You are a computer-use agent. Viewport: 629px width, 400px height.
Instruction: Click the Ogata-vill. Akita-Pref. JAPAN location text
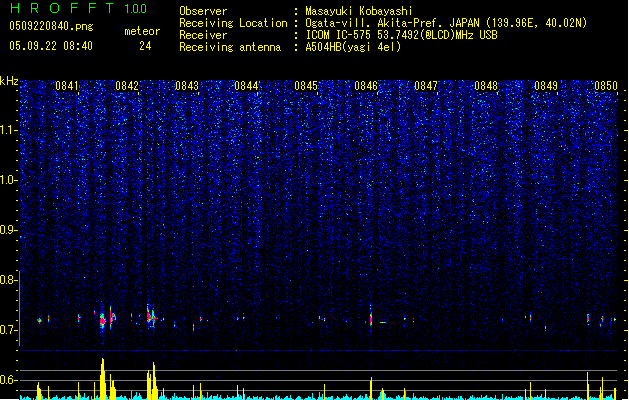pos(446,23)
